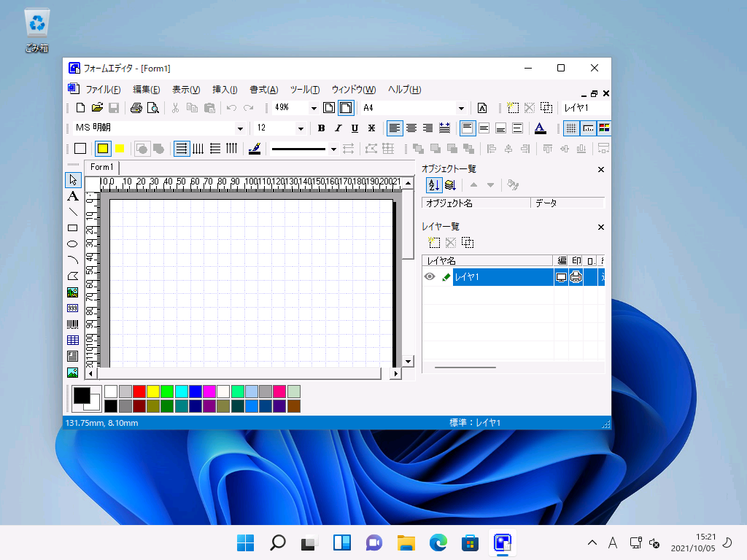Open the ツール(T) menu
Image resolution: width=747 pixels, height=560 pixels.
tap(305, 90)
